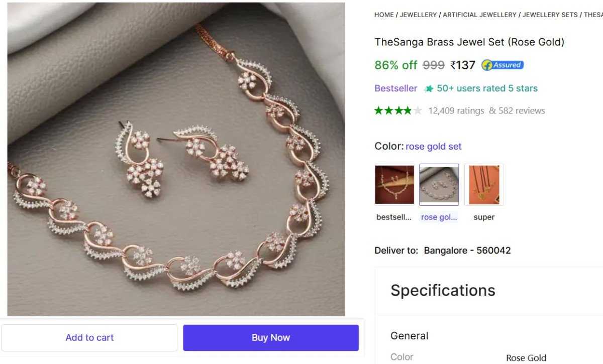
Task: Open the large necklace product image
Action: click(176, 159)
